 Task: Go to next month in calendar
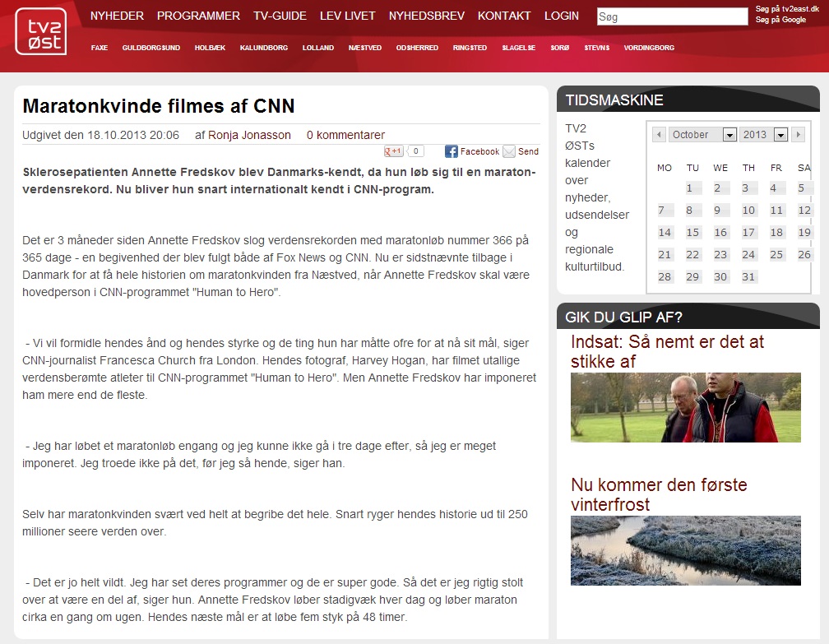[x=799, y=134]
